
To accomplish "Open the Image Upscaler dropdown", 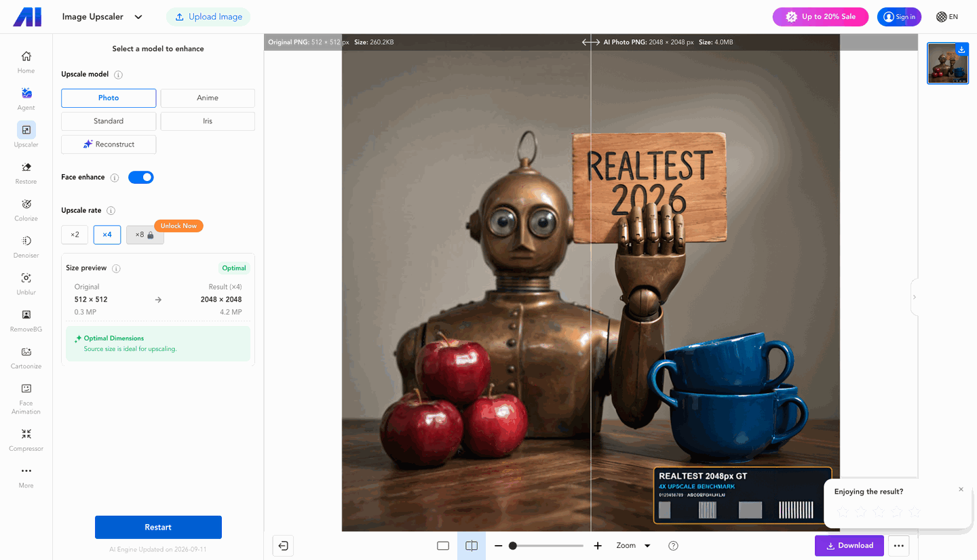I will [102, 17].
